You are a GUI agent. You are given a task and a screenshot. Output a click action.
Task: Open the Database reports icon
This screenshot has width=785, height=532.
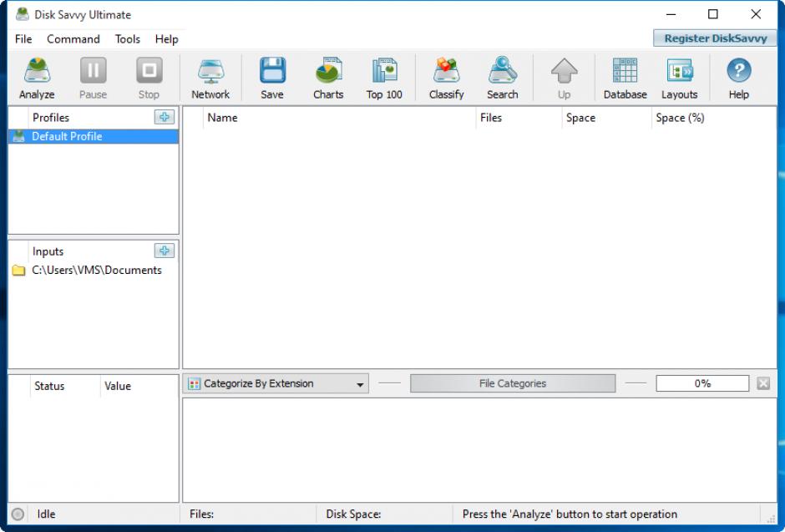point(625,70)
